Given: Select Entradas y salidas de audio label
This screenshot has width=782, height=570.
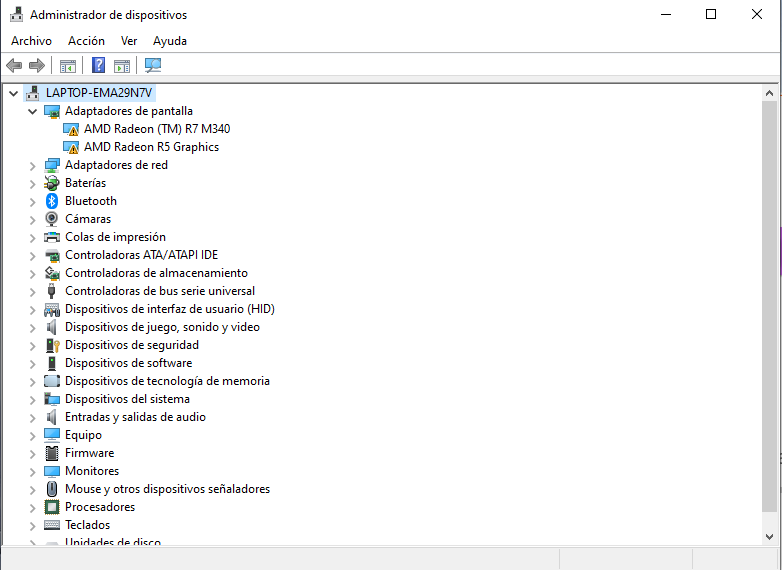Looking at the screenshot, I should (136, 417).
